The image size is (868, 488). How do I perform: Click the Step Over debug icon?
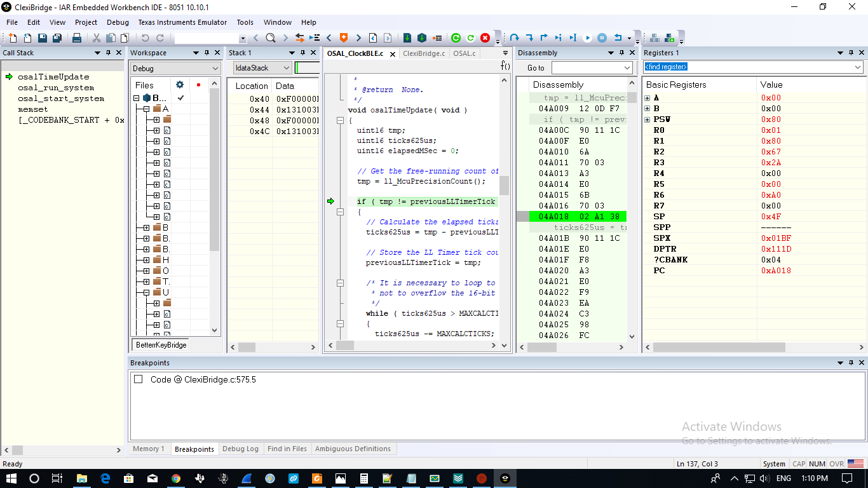[x=515, y=38]
